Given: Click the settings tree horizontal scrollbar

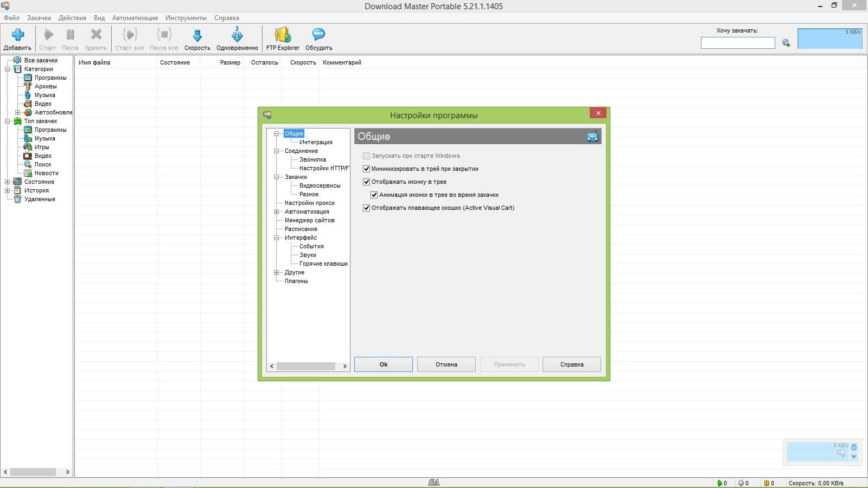Looking at the screenshot, I should pyautogui.click(x=306, y=366).
